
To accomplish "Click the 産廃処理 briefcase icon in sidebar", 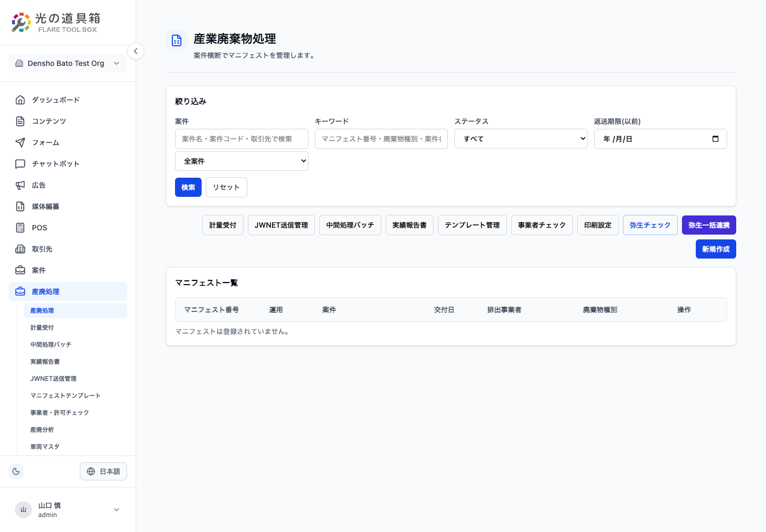I will (20, 292).
